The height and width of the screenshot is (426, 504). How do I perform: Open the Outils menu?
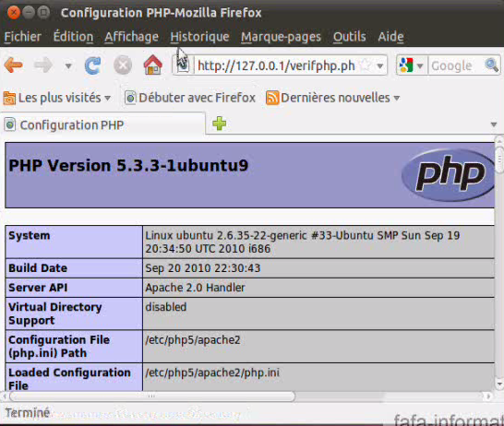[x=350, y=37]
